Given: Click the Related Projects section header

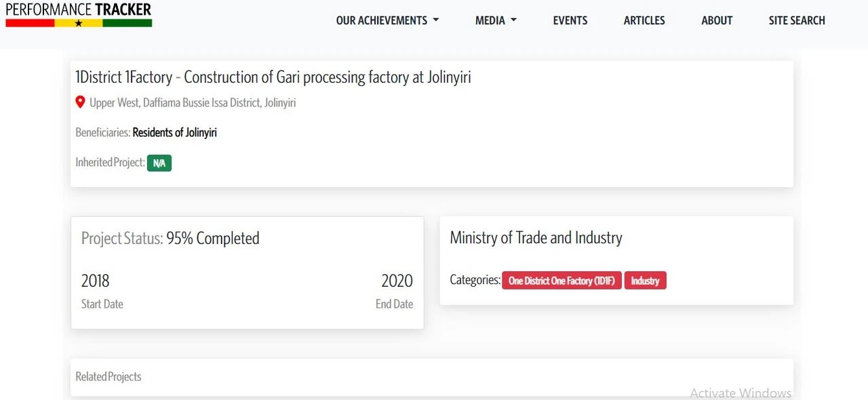Looking at the screenshot, I should click(108, 377).
